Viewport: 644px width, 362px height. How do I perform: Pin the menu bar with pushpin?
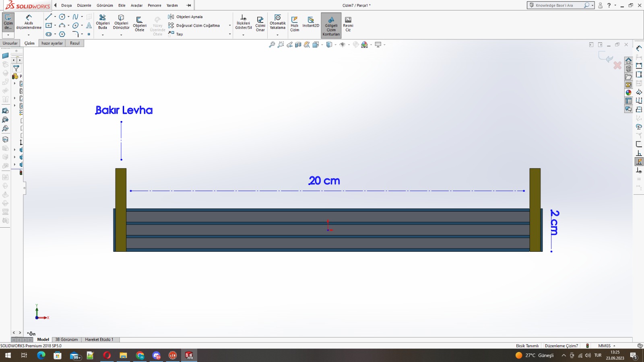coord(189,5)
